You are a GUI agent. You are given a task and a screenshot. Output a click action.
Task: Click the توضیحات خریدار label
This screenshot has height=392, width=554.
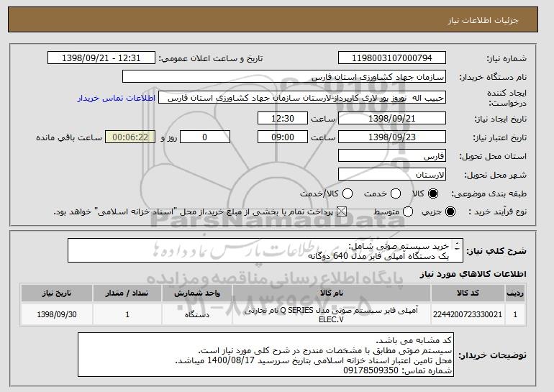492,355
